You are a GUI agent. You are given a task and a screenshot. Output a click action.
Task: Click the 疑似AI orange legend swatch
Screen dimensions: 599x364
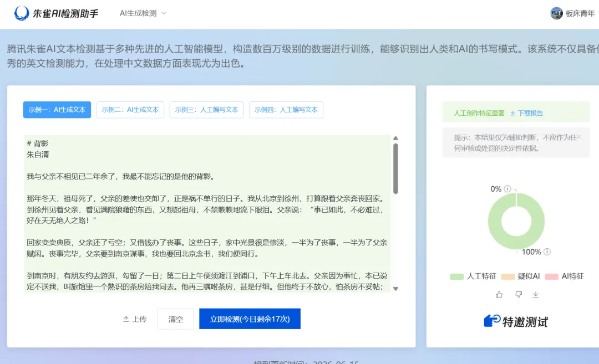tap(507, 276)
